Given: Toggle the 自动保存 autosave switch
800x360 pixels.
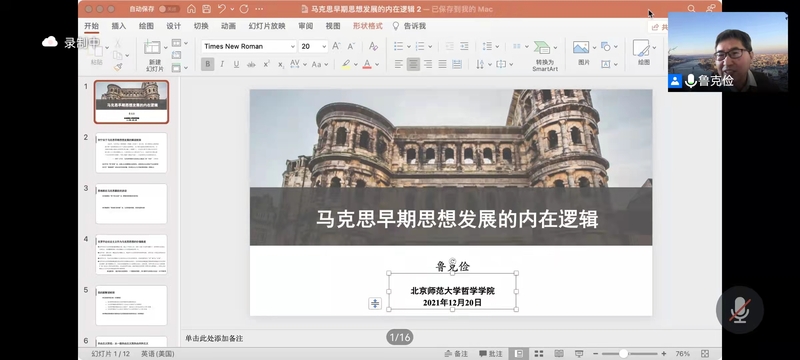Looking at the screenshot, I should click(168, 9).
